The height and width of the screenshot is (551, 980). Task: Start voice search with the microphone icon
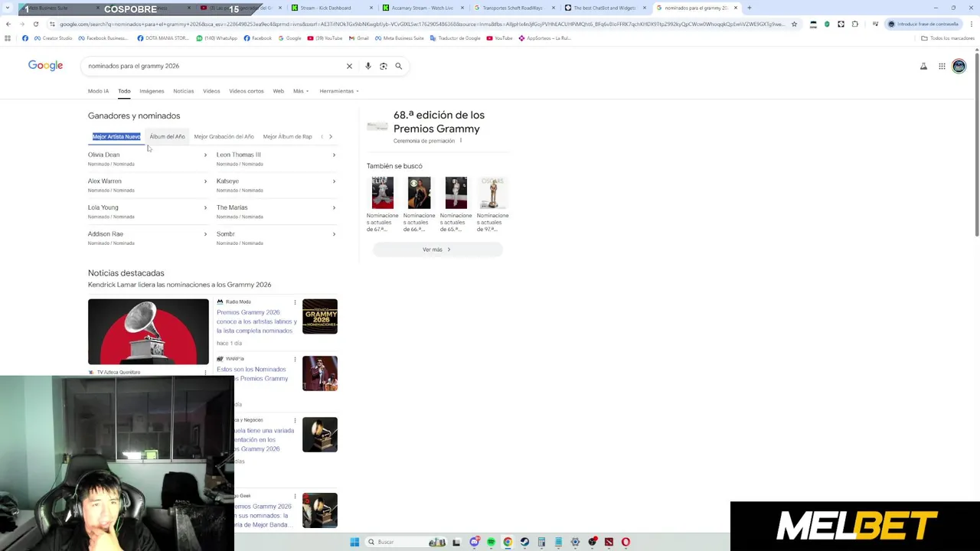point(368,66)
